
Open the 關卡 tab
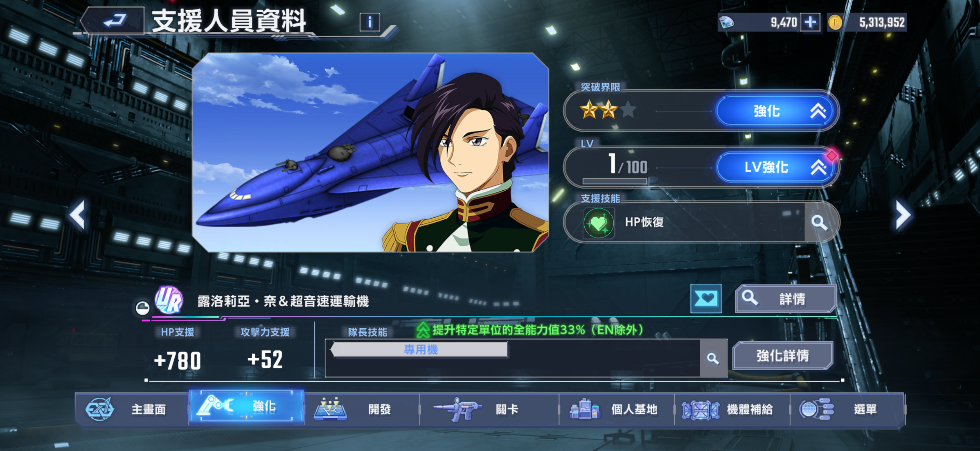point(489,409)
